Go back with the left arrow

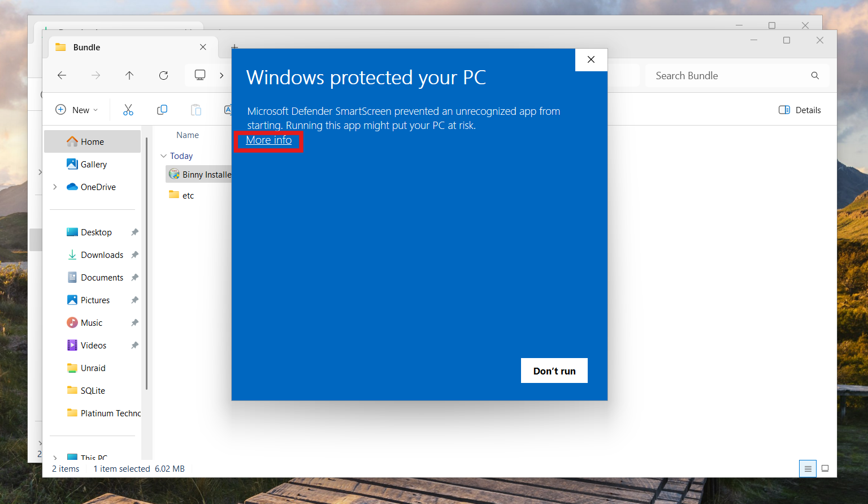(x=62, y=75)
